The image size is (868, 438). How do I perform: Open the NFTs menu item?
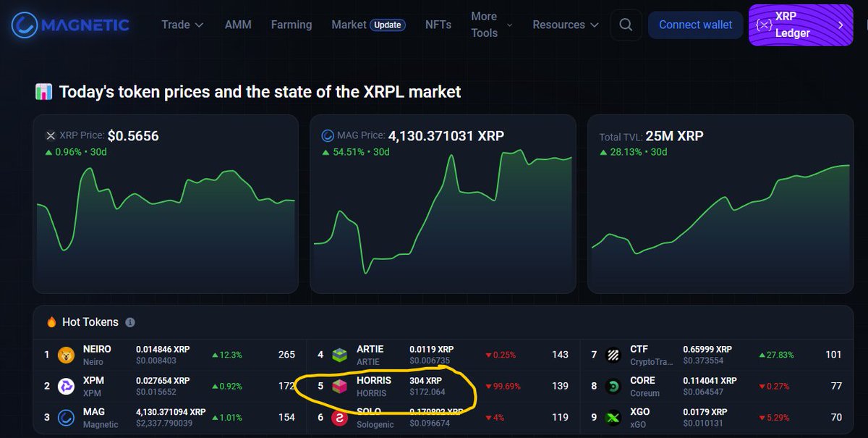pyautogui.click(x=438, y=25)
